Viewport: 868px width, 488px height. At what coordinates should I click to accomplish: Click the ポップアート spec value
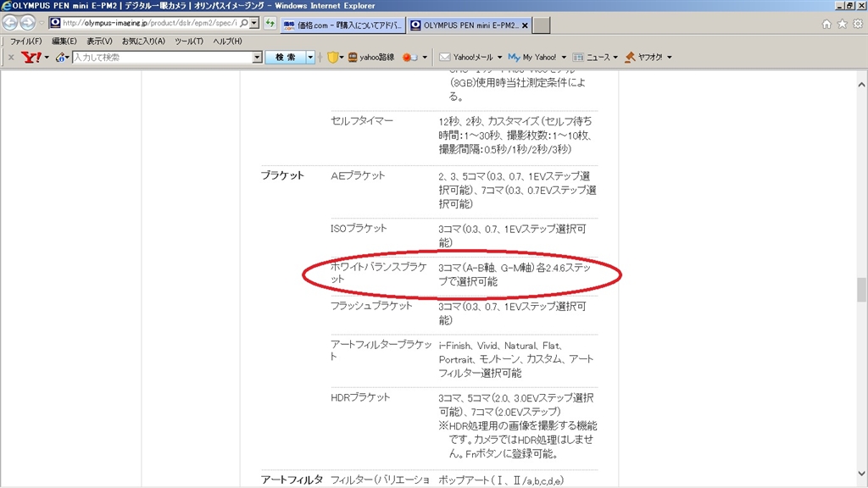tap(501, 480)
